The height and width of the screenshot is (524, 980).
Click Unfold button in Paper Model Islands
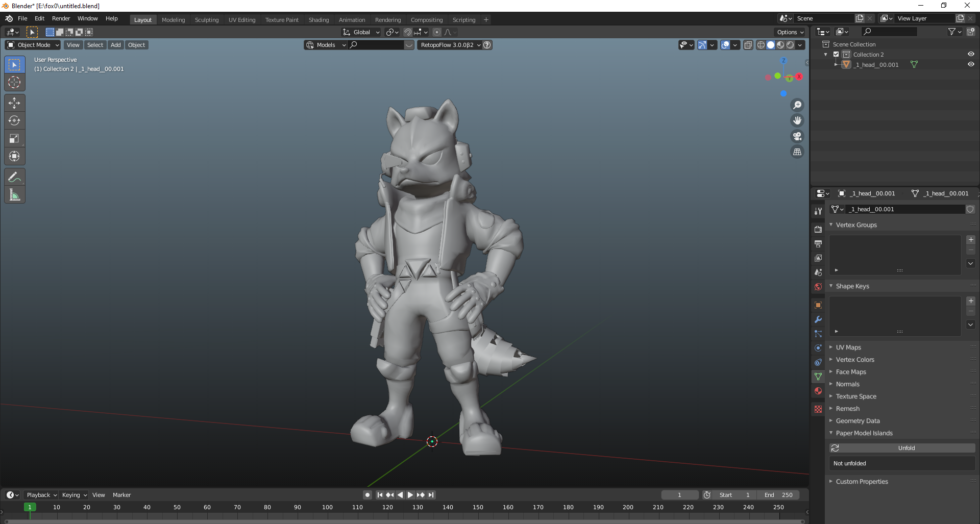(902, 448)
